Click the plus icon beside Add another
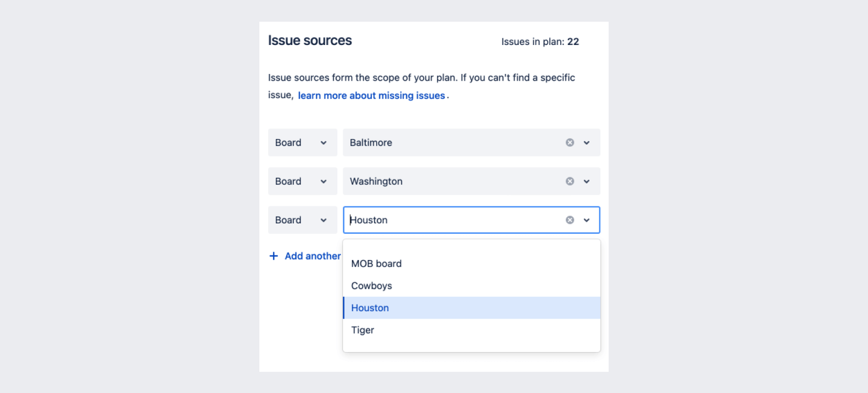This screenshot has height=393, width=868. [x=274, y=256]
